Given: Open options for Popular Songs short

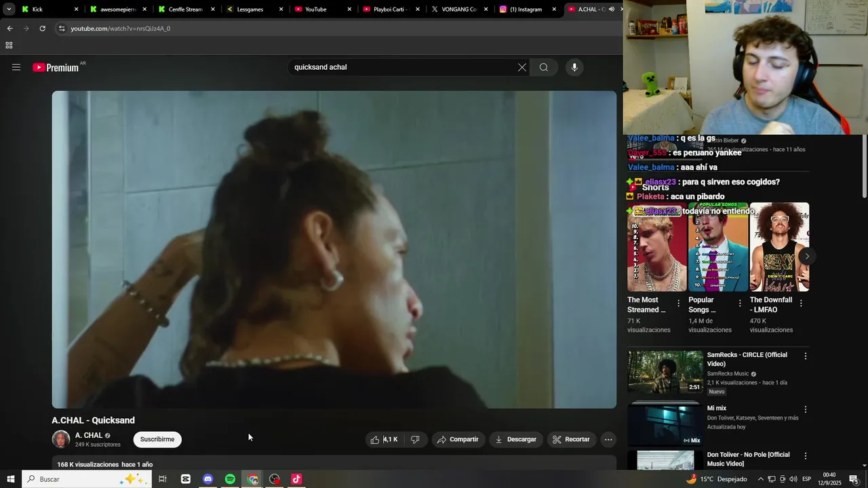Looking at the screenshot, I should pyautogui.click(x=740, y=303).
